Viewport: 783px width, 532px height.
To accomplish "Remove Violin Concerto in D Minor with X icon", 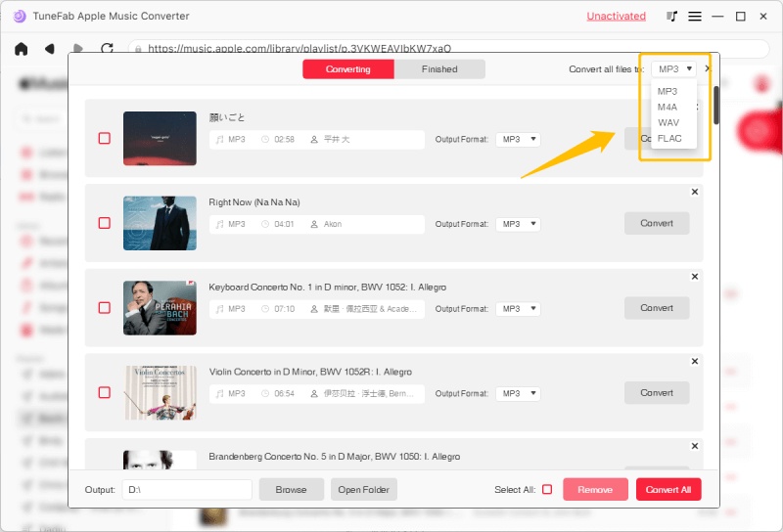I will [x=695, y=361].
